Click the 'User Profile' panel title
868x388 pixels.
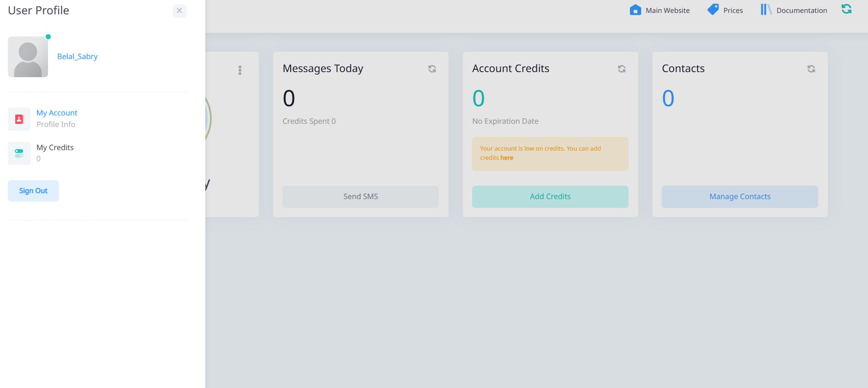point(38,10)
